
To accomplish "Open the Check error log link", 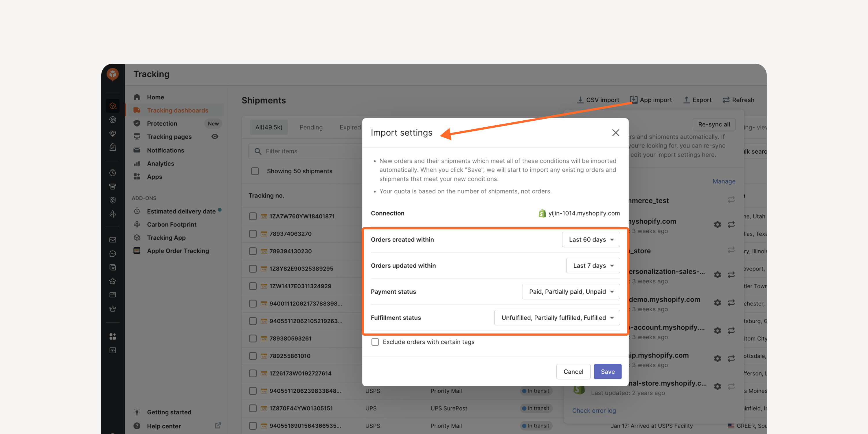I will 594,411.
